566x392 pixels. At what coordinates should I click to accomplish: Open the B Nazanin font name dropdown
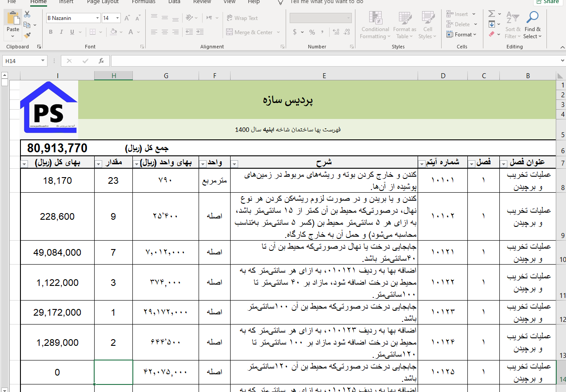click(98, 18)
